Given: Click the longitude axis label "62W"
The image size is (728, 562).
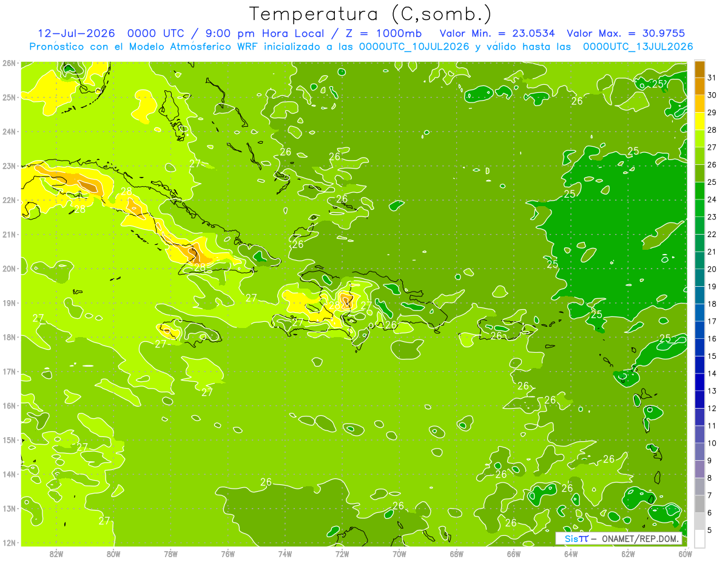Looking at the screenshot, I should tap(628, 554).
